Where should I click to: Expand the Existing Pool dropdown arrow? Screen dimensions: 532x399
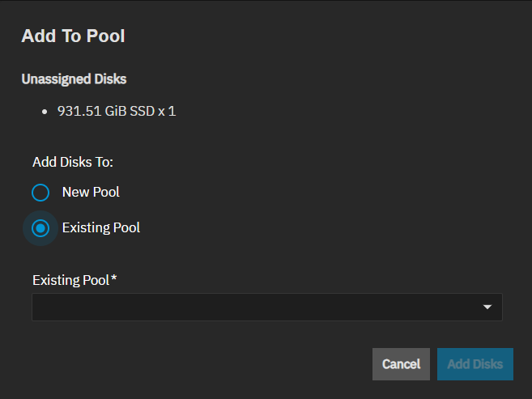click(487, 308)
